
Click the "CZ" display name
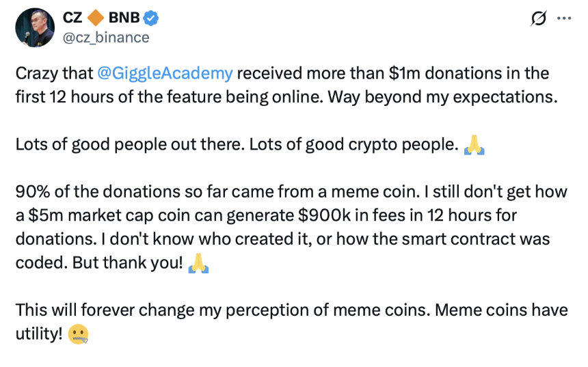72,18
